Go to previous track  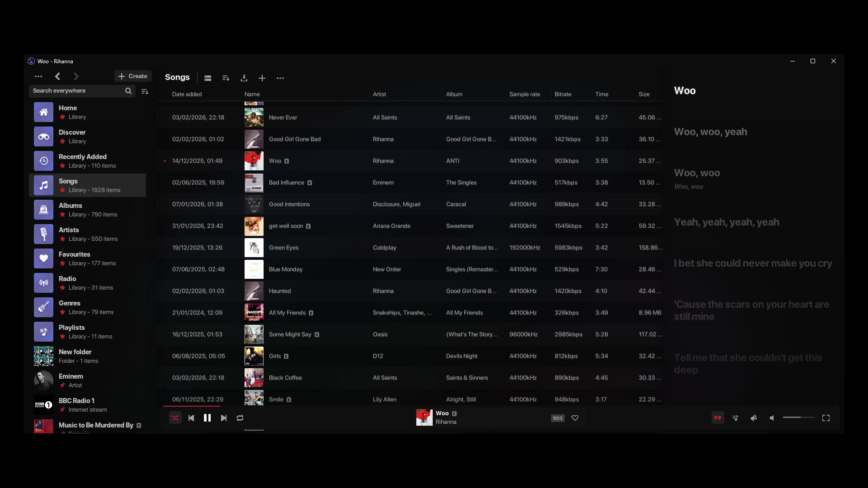[x=191, y=418]
